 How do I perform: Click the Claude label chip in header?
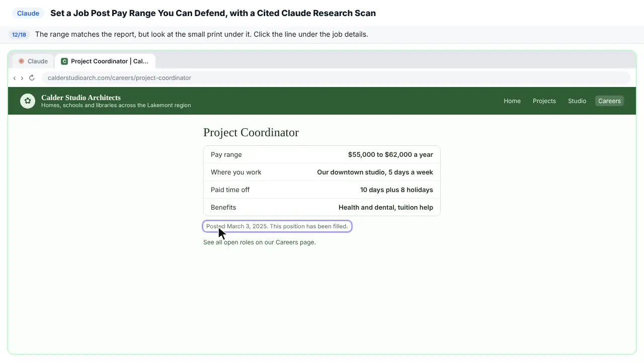[x=28, y=13]
